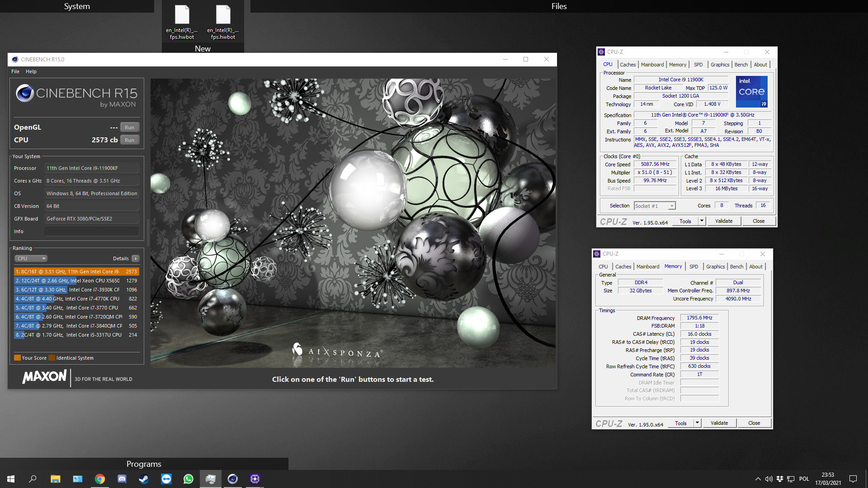Open the second en_Intel fps.hwbot desktop file
Screen dimensions: 868x488
(223, 23)
